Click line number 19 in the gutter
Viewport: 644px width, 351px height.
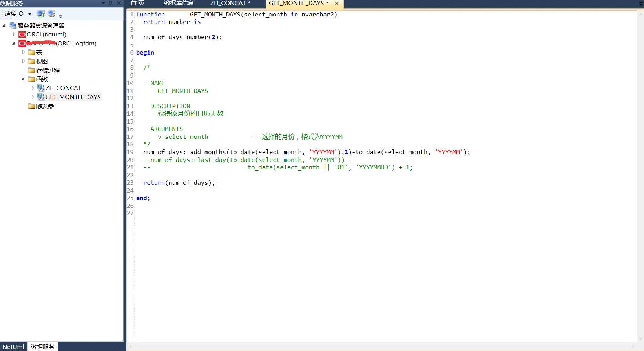pos(130,152)
